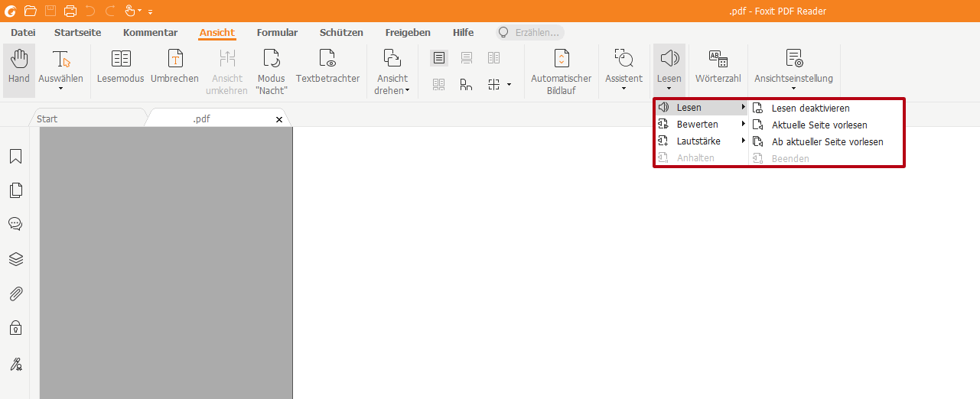Click the Foxit logo icon
Screen dimensions: 980x399
[x=10, y=11]
